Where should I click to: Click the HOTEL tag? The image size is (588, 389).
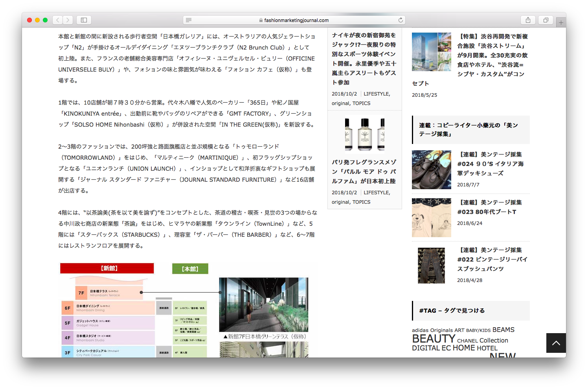[x=487, y=348]
